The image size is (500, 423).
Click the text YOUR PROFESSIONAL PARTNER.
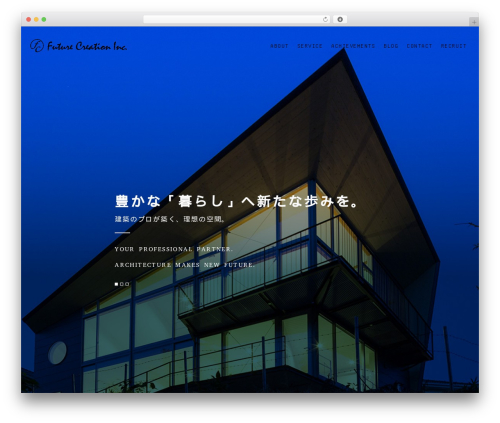tap(174, 249)
